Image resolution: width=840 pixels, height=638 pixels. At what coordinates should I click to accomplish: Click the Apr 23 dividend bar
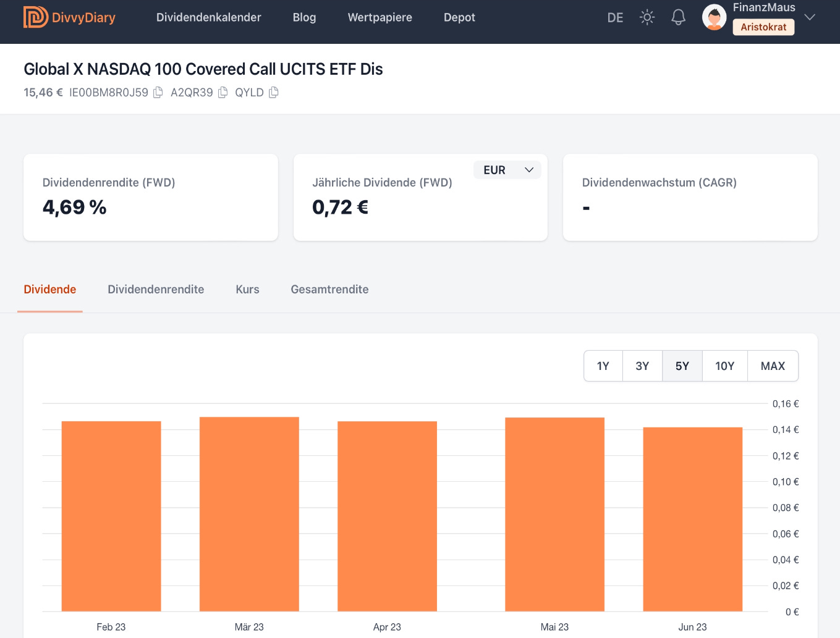coord(387,516)
